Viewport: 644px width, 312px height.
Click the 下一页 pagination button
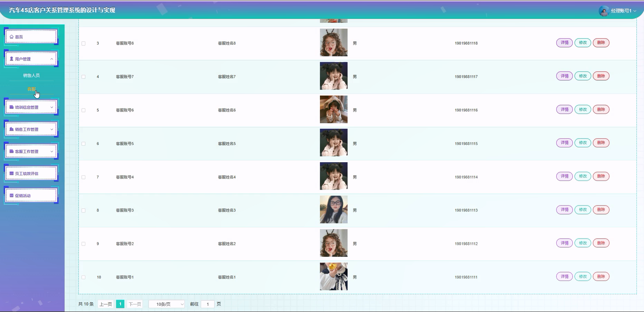tap(135, 304)
